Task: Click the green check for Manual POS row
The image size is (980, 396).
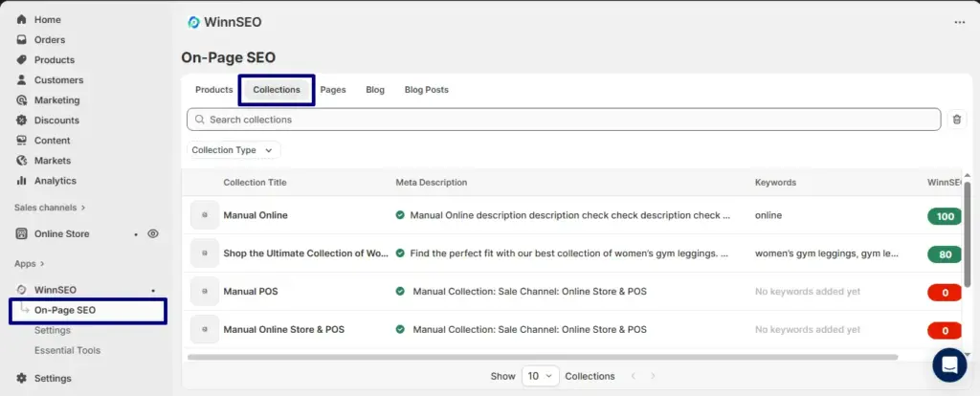Action: (x=400, y=291)
